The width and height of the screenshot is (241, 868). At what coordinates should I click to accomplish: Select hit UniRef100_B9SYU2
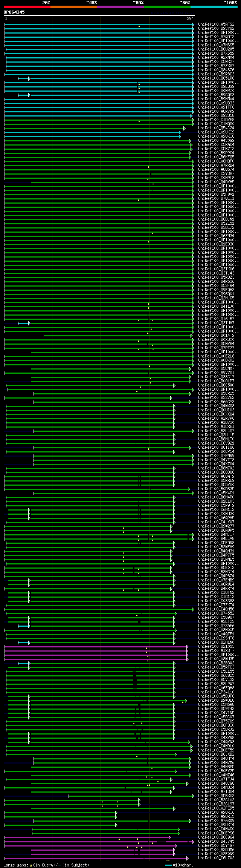tap(216, 28)
